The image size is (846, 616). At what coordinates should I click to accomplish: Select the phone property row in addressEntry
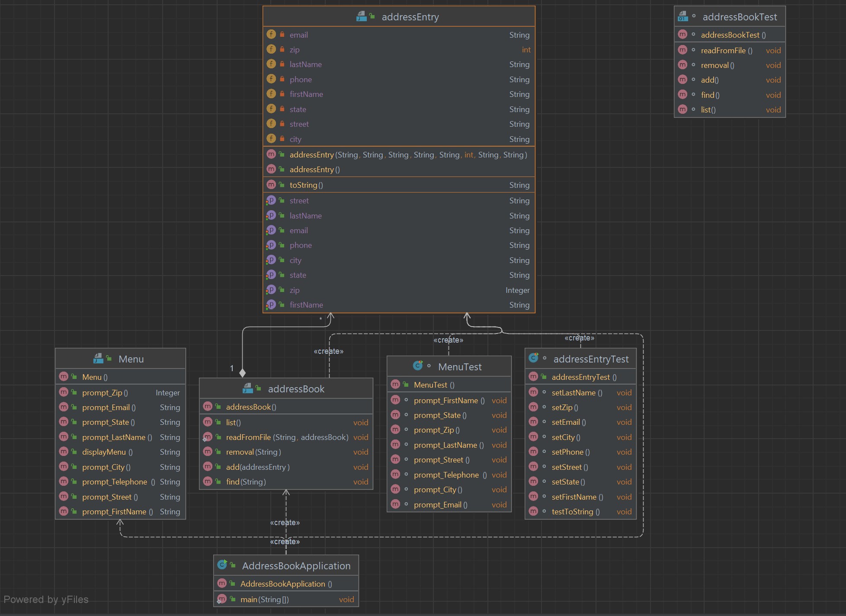click(399, 245)
